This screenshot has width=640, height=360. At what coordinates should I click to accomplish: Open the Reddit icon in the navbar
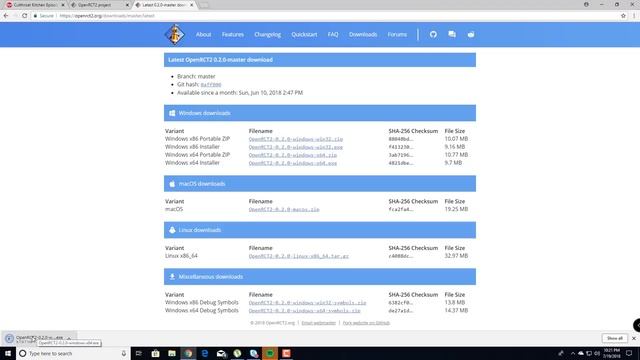(x=471, y=34)
